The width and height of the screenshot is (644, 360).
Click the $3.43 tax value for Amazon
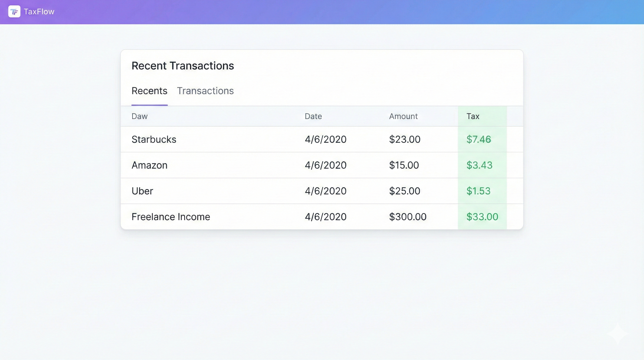[479, 165]
